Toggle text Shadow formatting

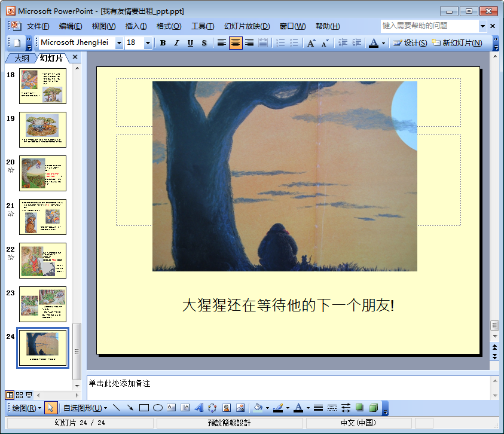[204, 43]
